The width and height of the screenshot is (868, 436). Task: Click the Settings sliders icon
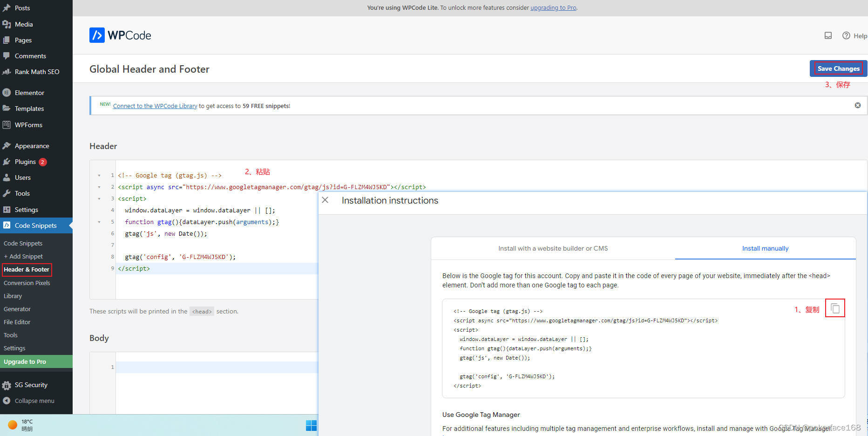7,210
